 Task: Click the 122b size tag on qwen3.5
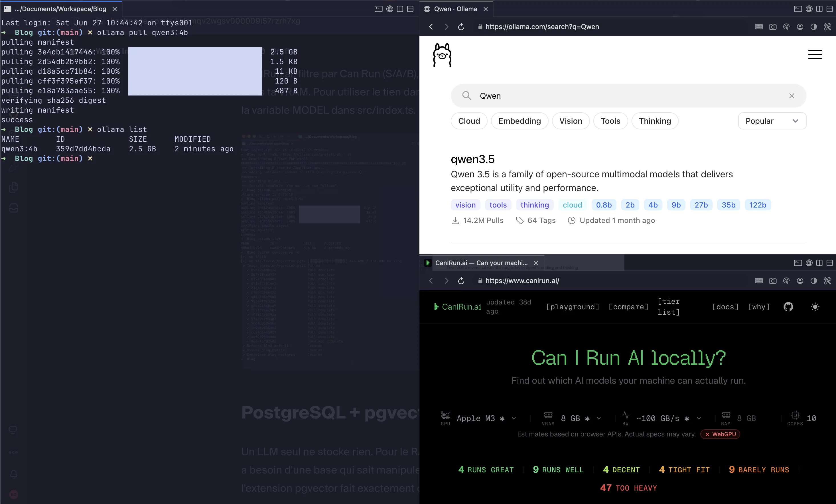[758, 205]
